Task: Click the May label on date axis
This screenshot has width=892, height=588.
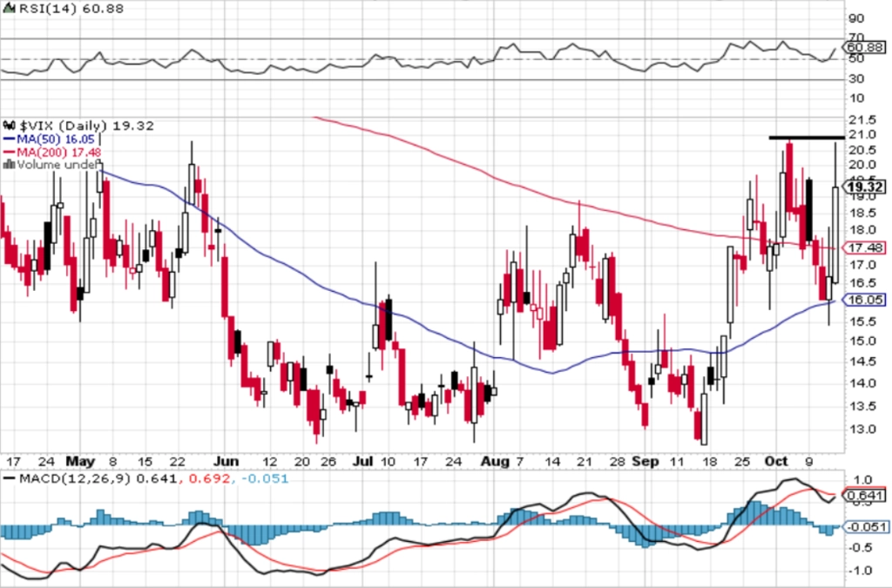Action: click(80, 461)
